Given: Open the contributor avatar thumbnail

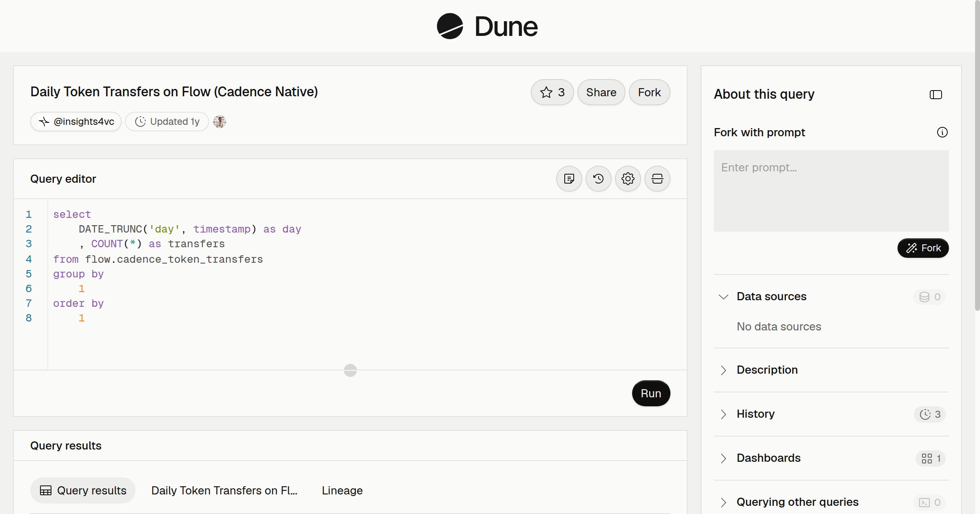Looking at the screenshot, I should [x=220, y=122].
